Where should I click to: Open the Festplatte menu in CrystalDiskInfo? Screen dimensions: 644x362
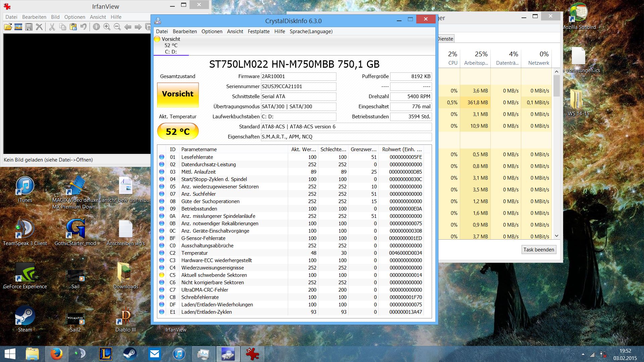[x=258, y=32]
